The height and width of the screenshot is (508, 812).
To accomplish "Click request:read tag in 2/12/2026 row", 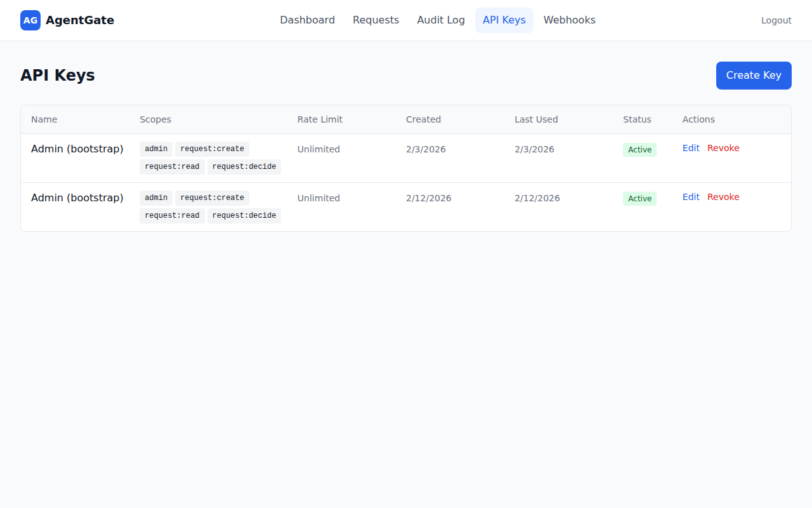I will pyautogui.click(x=172, y=216).
